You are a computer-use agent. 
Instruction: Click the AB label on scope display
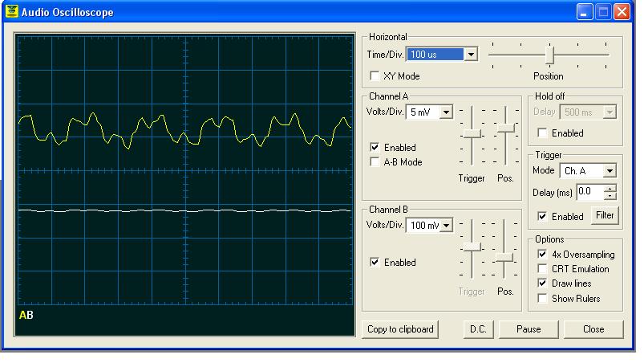click(x=26, y=315)
